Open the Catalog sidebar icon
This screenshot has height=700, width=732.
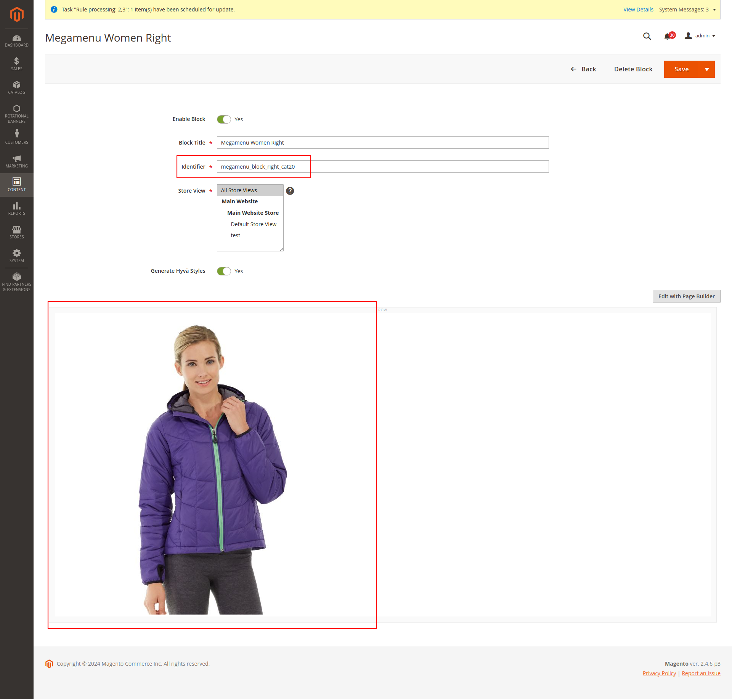(x=16, y=87)
